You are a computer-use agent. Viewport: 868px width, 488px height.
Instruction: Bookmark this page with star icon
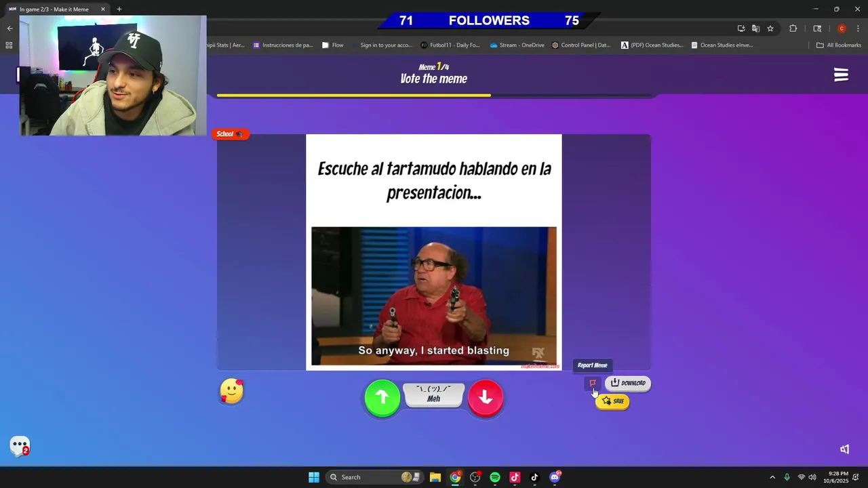coord(770,28)
